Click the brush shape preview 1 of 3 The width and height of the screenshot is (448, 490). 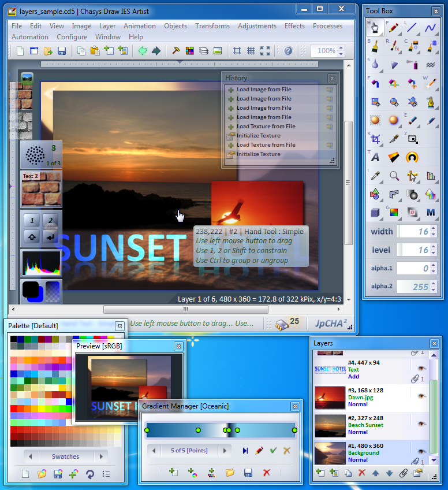(x=41, y=155)
